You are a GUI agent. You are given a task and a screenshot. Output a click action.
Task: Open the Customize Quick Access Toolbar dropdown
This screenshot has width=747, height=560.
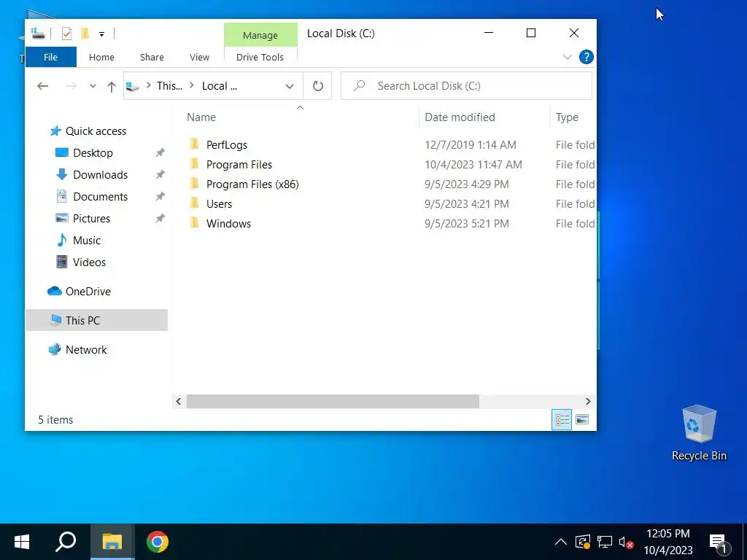point(101,34)
